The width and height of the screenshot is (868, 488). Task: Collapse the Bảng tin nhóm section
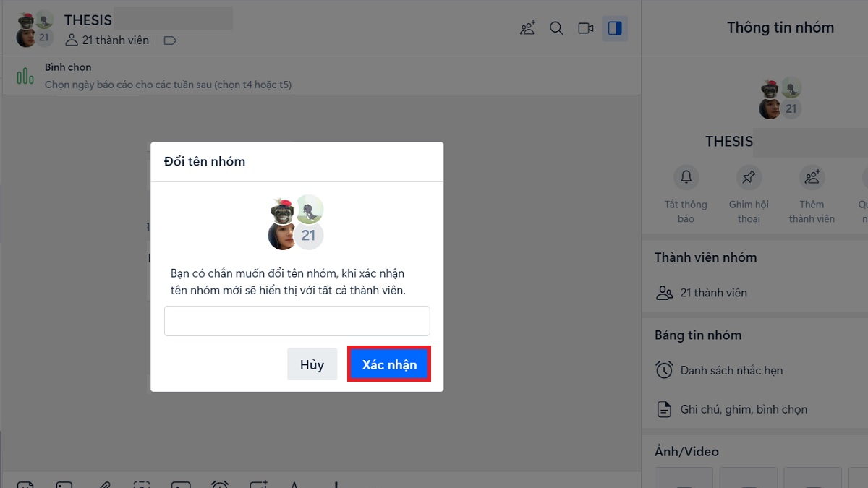pos(697,335)
